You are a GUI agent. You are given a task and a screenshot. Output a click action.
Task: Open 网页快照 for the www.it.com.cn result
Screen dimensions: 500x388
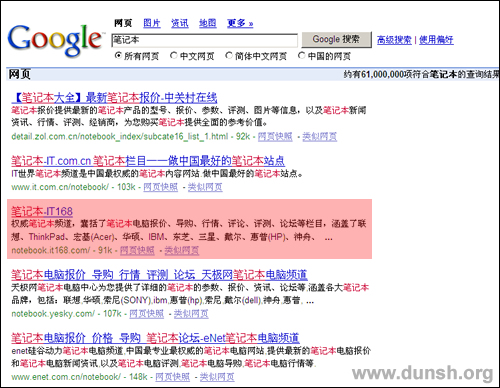pyautogui.click(x=161, y=187)
